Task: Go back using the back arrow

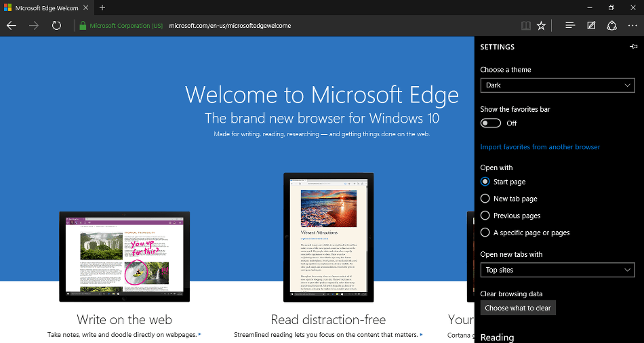Action: (12, 26)
